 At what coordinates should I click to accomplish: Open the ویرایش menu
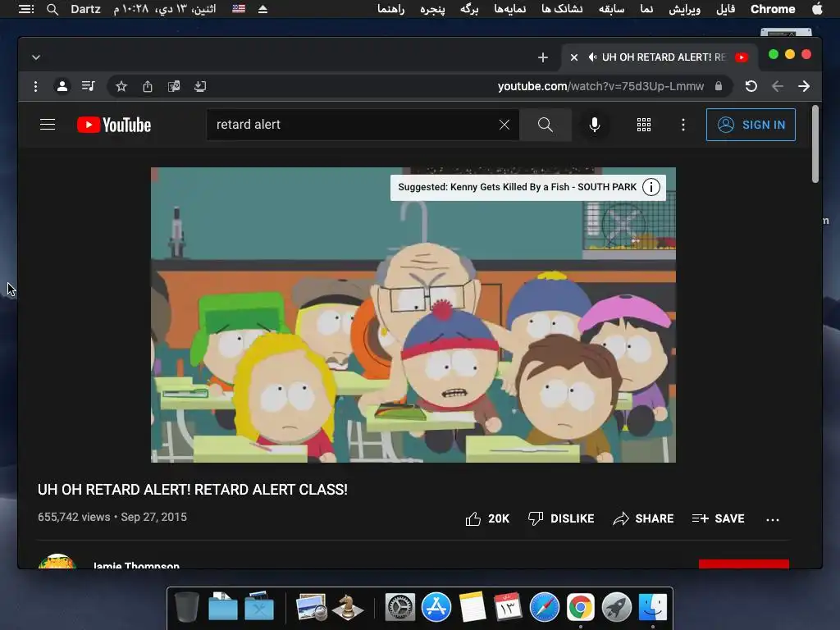[685, 9]
